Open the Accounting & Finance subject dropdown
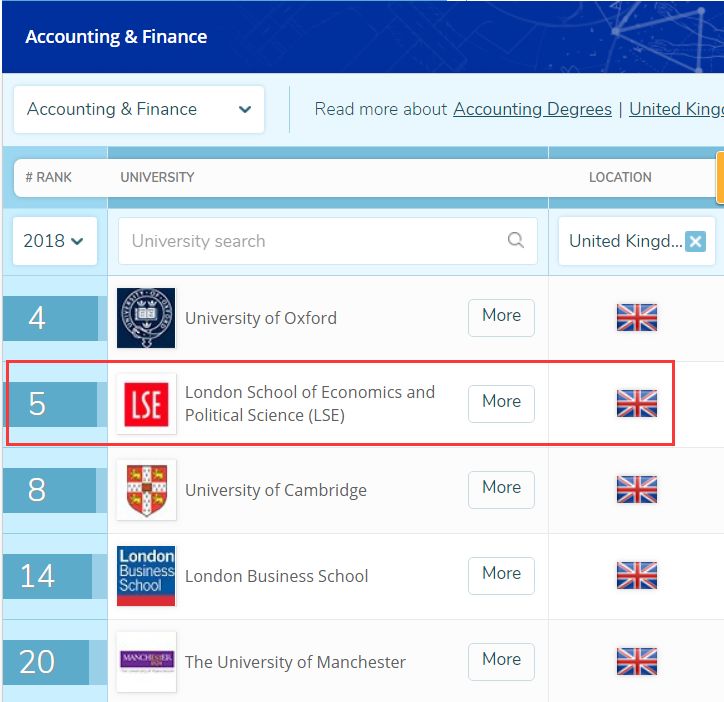724x702 pixels. coord(139,109)
